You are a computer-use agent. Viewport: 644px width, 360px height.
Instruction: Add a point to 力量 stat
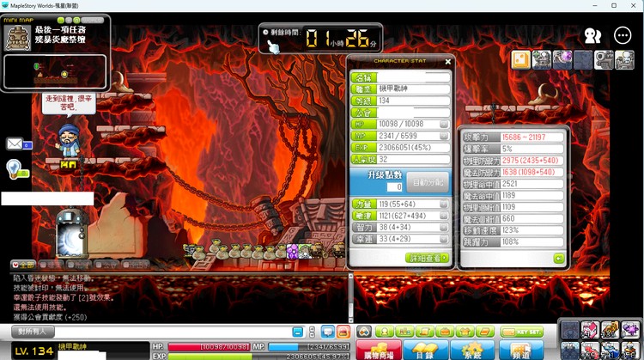(x=444, y=204)
